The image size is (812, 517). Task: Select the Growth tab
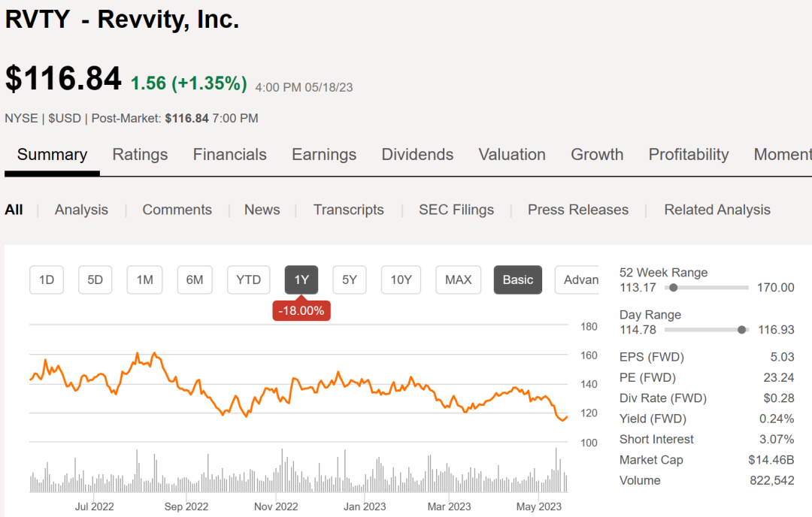coord(597,155)
